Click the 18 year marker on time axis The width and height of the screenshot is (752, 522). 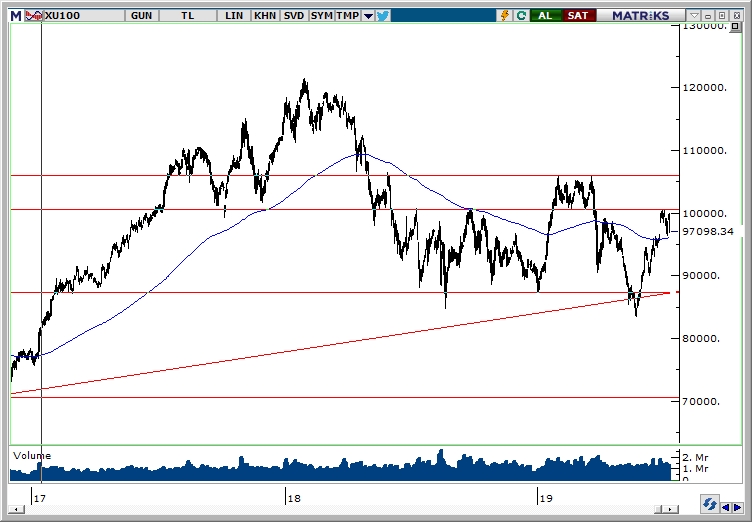(293, 498)
